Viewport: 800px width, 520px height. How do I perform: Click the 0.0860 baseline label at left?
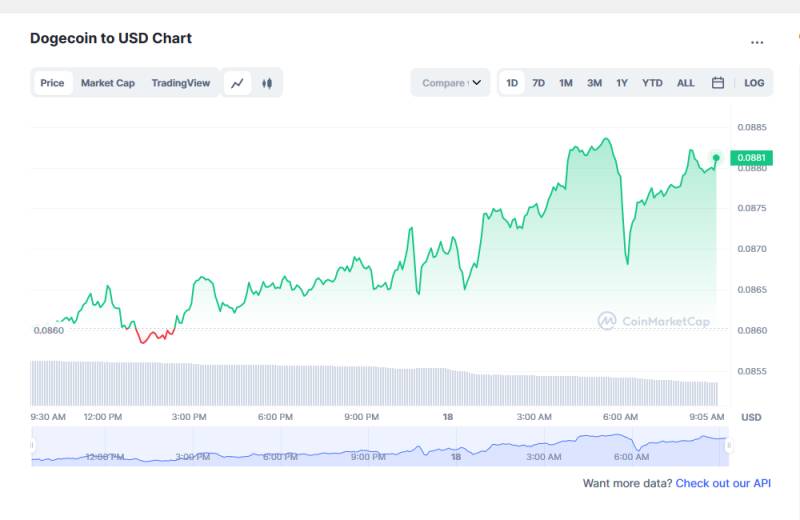[x=49, y=330]
